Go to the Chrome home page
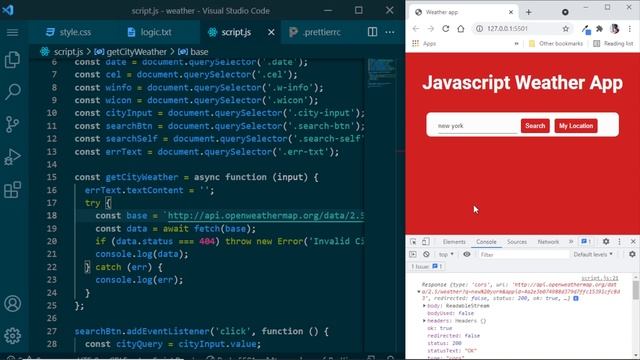The width and height of the screenshot is (640, 360). (461, 29)
